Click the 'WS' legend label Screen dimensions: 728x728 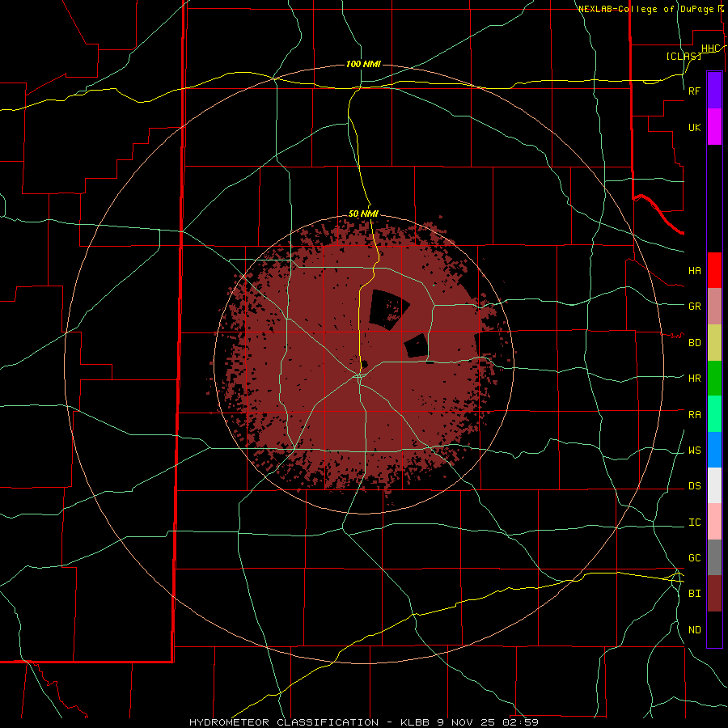point(695,451)
